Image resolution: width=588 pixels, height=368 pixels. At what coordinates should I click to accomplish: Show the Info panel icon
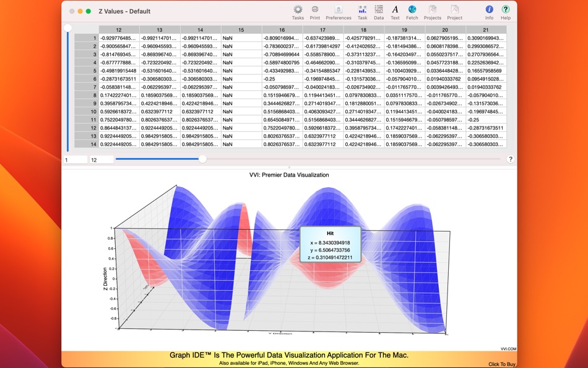489,10
